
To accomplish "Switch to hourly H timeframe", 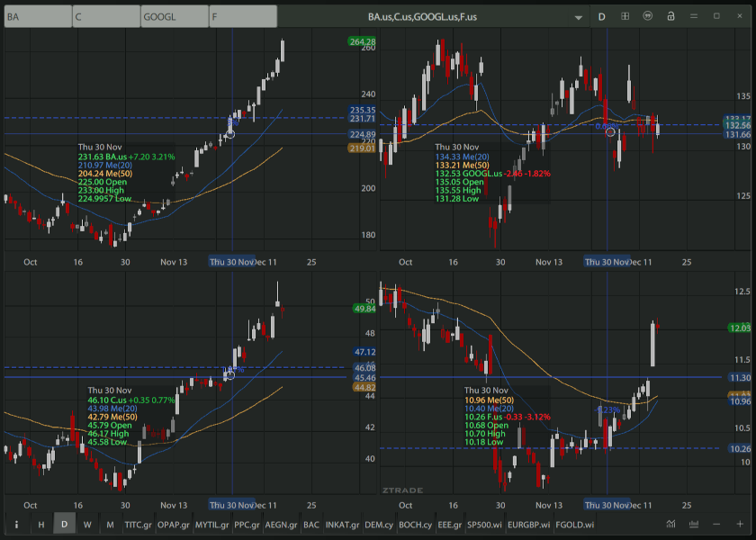I will point(40,524).
